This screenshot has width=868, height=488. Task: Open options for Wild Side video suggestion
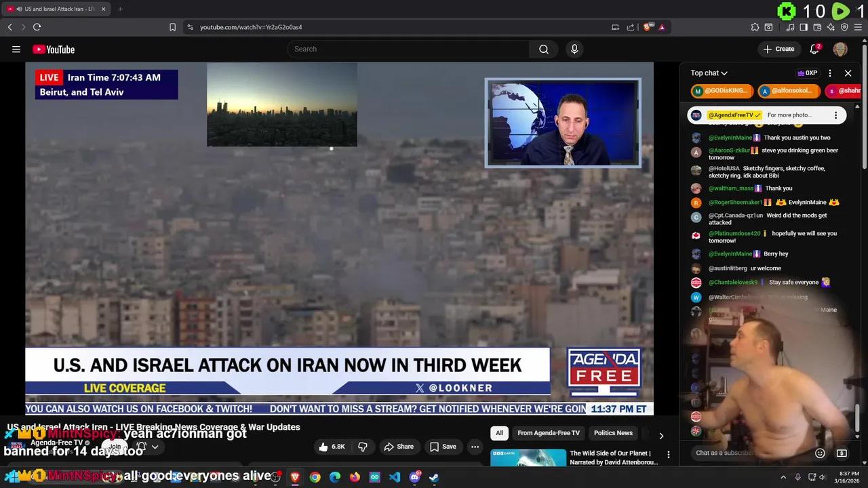click(668, 455)
